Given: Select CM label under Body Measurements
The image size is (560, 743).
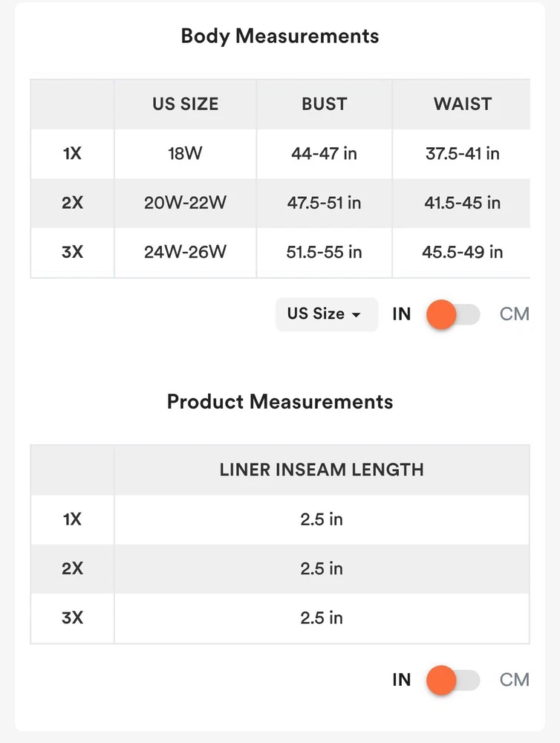Looking at the screenshot, I should click(x=514, y=314).
